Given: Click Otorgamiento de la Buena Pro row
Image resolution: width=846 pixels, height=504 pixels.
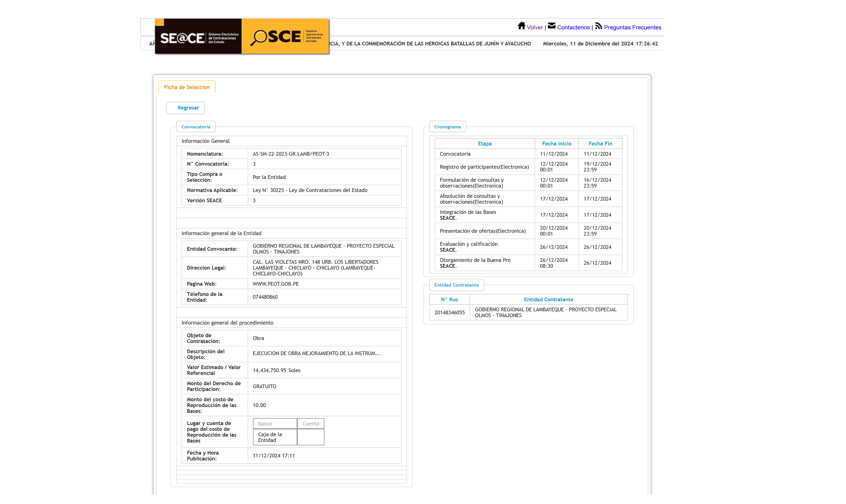Looking at the screenshot, I should [528, 263].
